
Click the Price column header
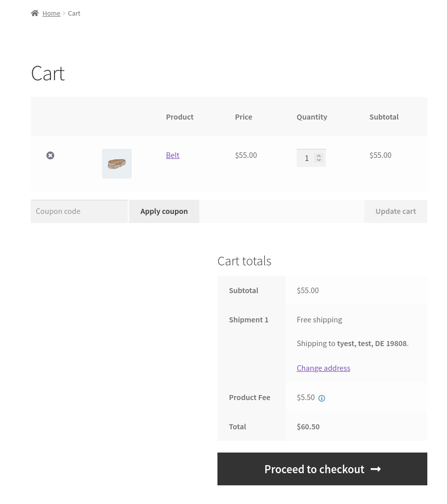click(x=243, y=117)
